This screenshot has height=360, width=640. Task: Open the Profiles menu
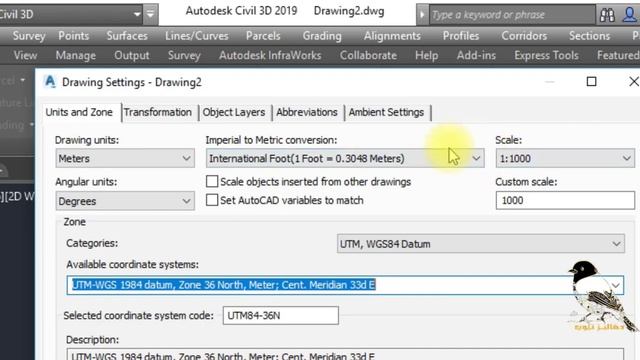click(461, 36)
